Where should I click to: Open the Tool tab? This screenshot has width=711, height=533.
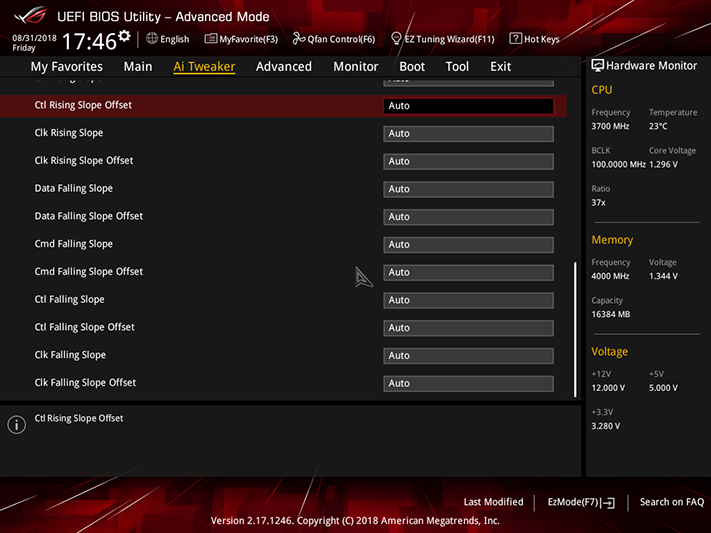coord(457,67)
